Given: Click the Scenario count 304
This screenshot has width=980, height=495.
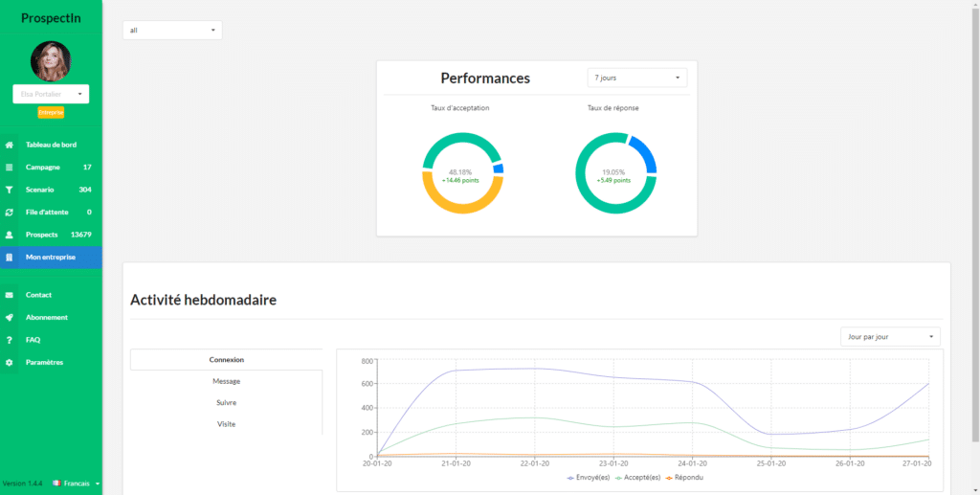Looking at the screenshot, I should pos(85,190).
